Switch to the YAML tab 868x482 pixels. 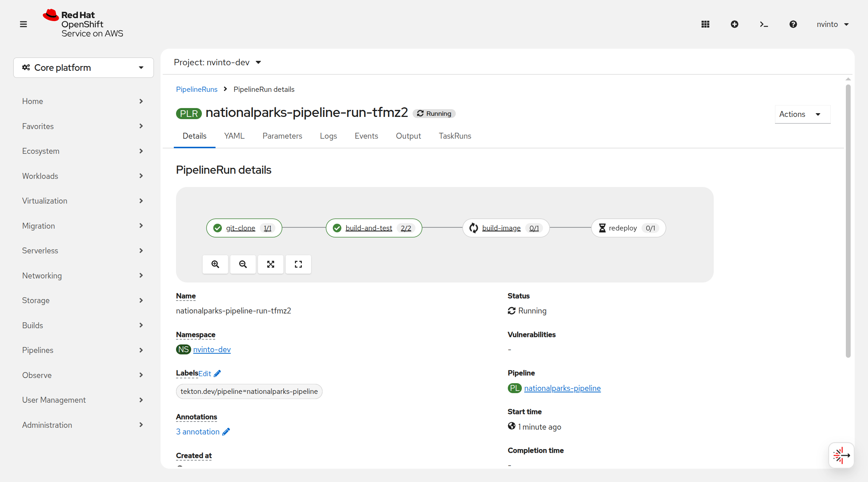(x=234, y=136)
